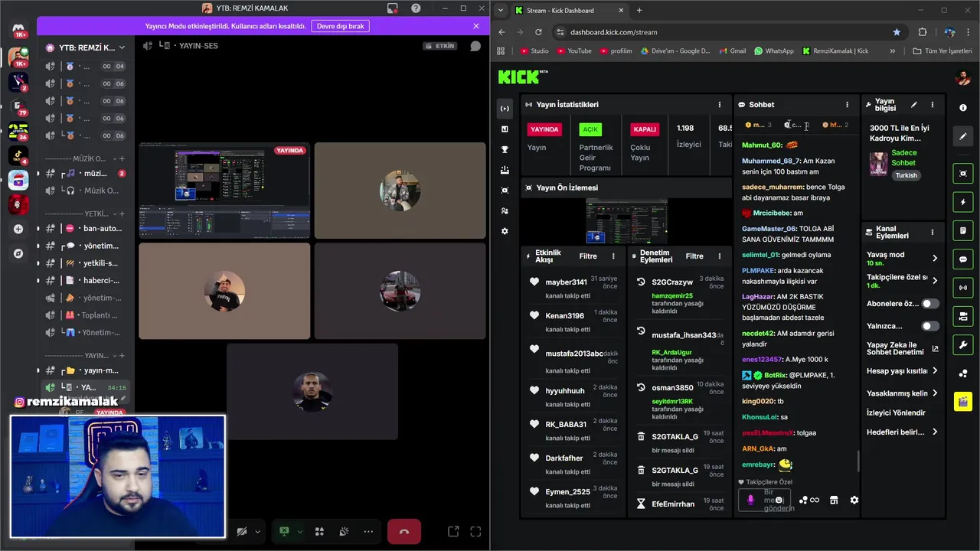Open Kanal Eylemleri three-dot menu
The width and height of the screenshot is (980, 551).
coord(932,232)
